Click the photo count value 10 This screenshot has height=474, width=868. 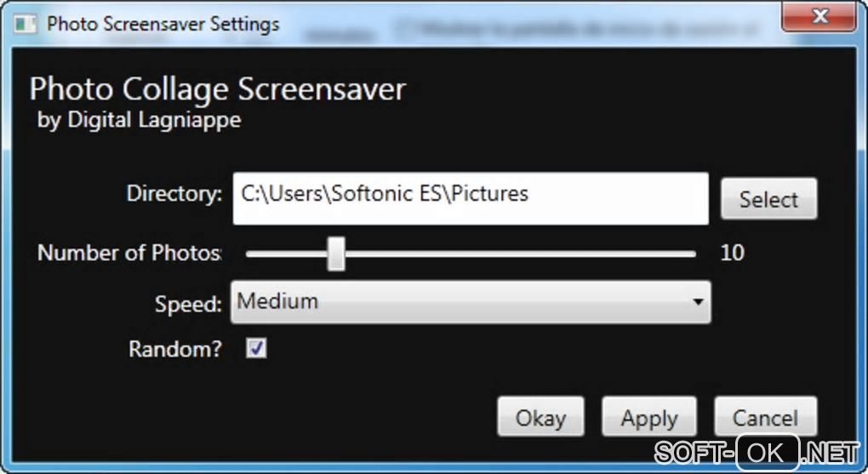pos(732,253)
